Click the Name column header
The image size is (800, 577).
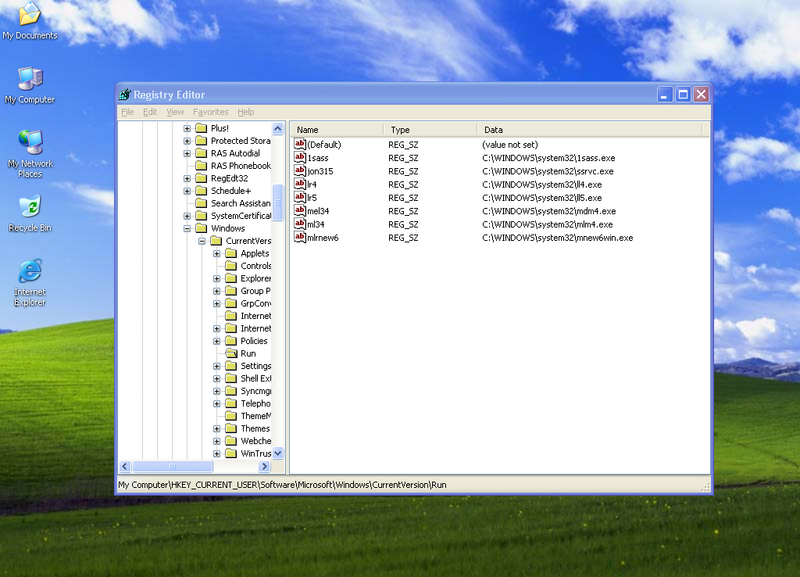336,130
